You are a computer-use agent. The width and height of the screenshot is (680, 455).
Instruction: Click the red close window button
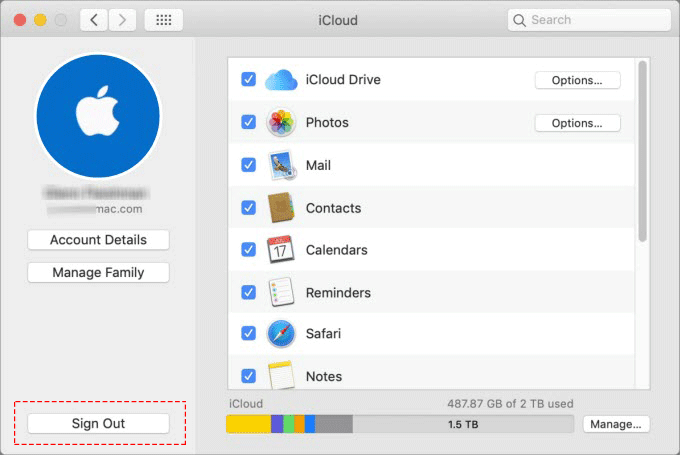click(20, 20)
